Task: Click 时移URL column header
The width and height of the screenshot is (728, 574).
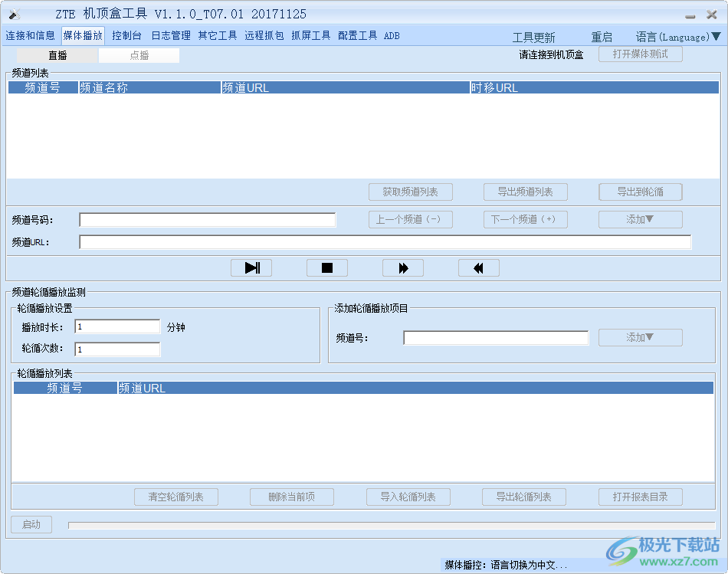Action: [595, 87]
